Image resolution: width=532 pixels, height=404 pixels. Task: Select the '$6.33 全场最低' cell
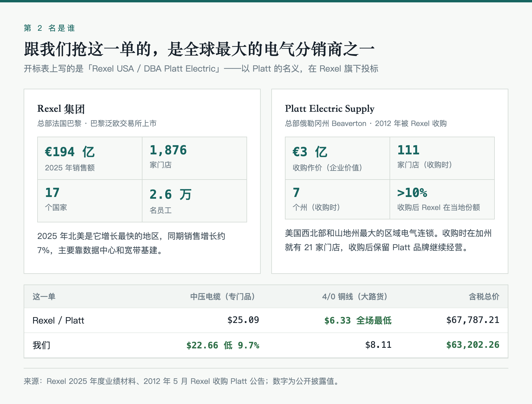[358, 320]
